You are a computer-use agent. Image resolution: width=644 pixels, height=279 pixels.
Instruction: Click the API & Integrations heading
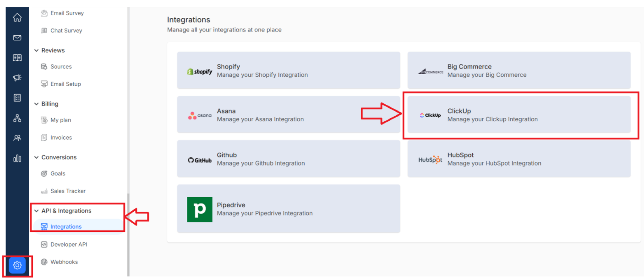coord(66,211)
